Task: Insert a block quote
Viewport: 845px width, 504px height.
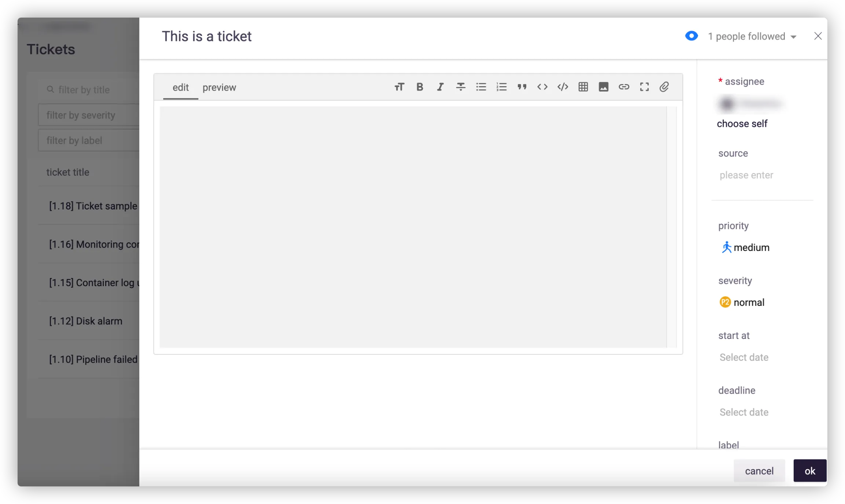Action: click(x=522, y=87)
